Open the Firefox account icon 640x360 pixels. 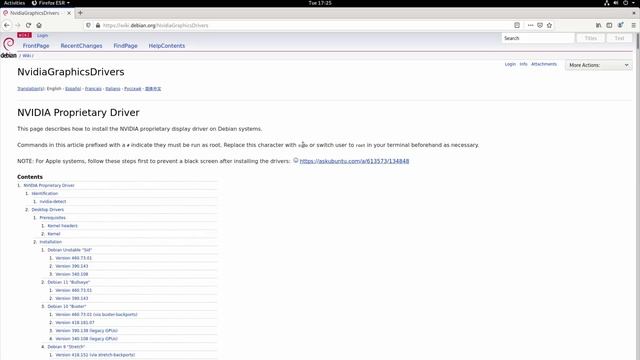click(x=620, y=25)
